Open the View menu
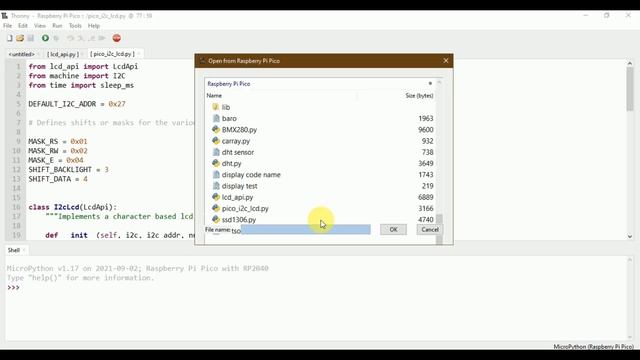This screenshot has height=360, width=640. pos(40,26)
